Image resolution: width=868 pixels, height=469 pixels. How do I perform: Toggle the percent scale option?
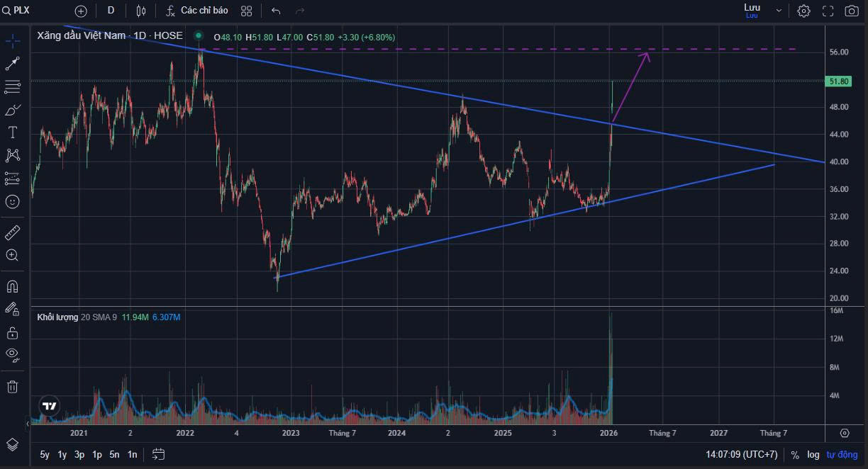795,455
